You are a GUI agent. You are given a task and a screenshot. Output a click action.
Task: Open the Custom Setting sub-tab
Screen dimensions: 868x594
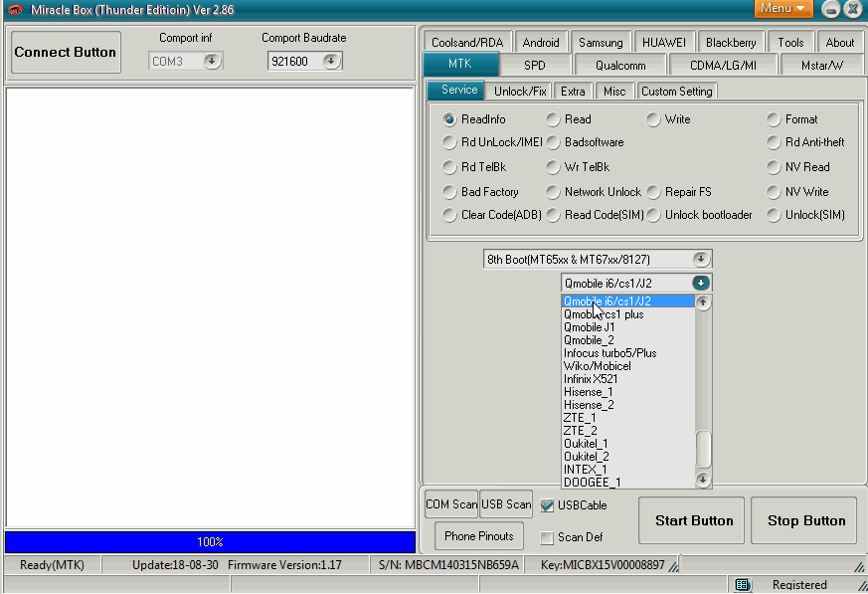click(676, 91)
